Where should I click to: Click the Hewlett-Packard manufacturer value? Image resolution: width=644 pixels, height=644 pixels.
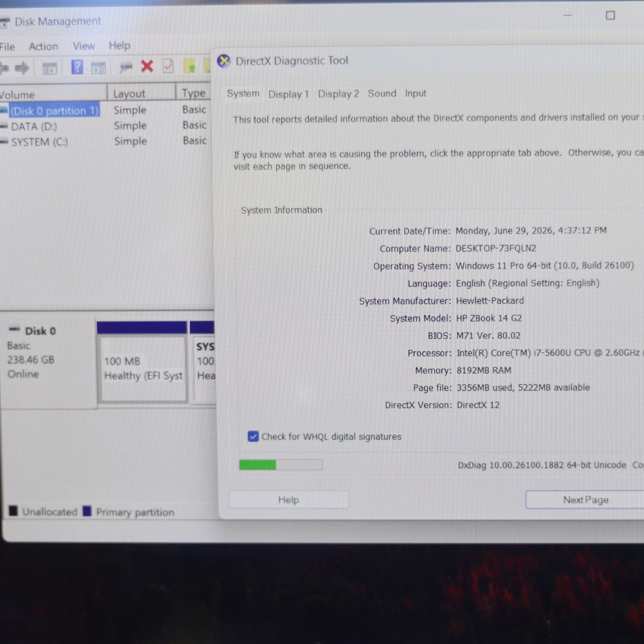(x=490, y=301)
